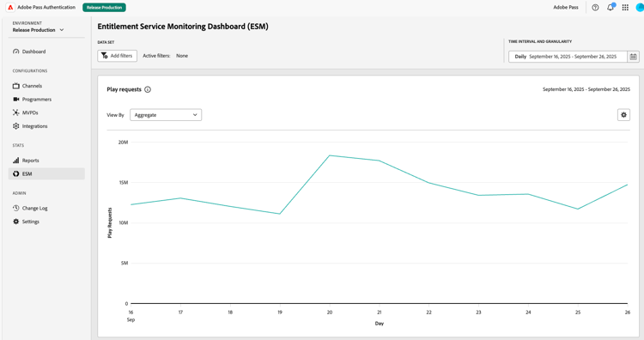Click the 15M y-axis label
644x340 pixels.
124,182
